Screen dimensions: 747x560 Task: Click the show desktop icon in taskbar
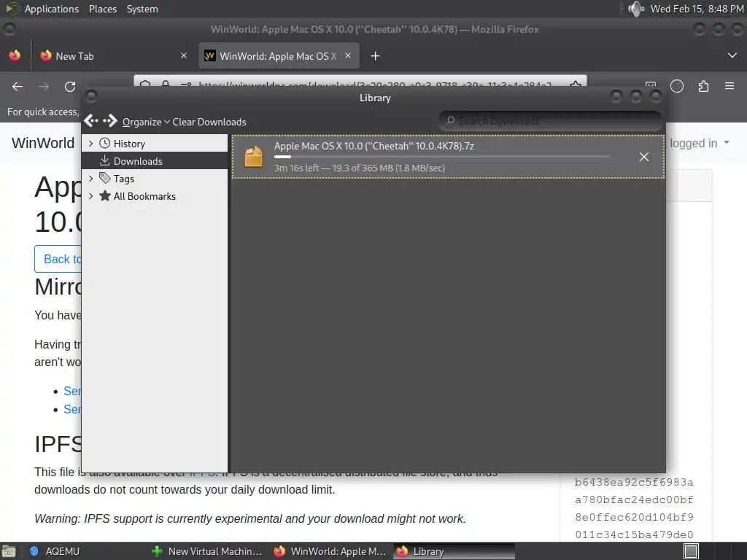[x=9, y=551]
